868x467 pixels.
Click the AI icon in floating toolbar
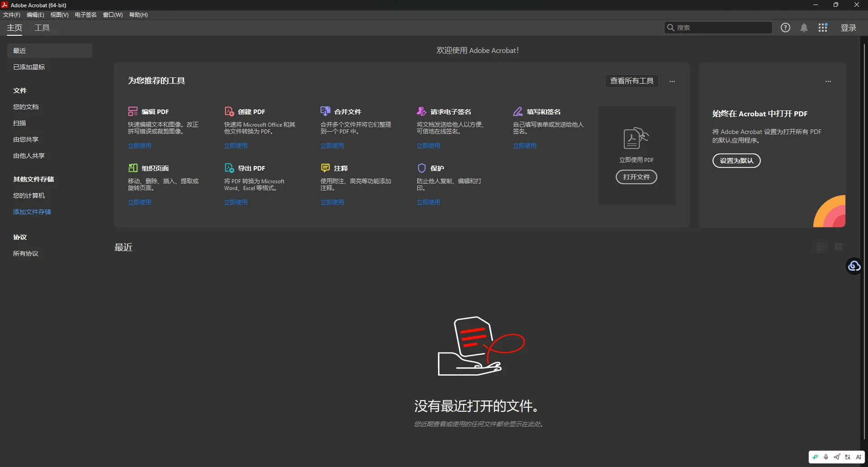point(859,457)
